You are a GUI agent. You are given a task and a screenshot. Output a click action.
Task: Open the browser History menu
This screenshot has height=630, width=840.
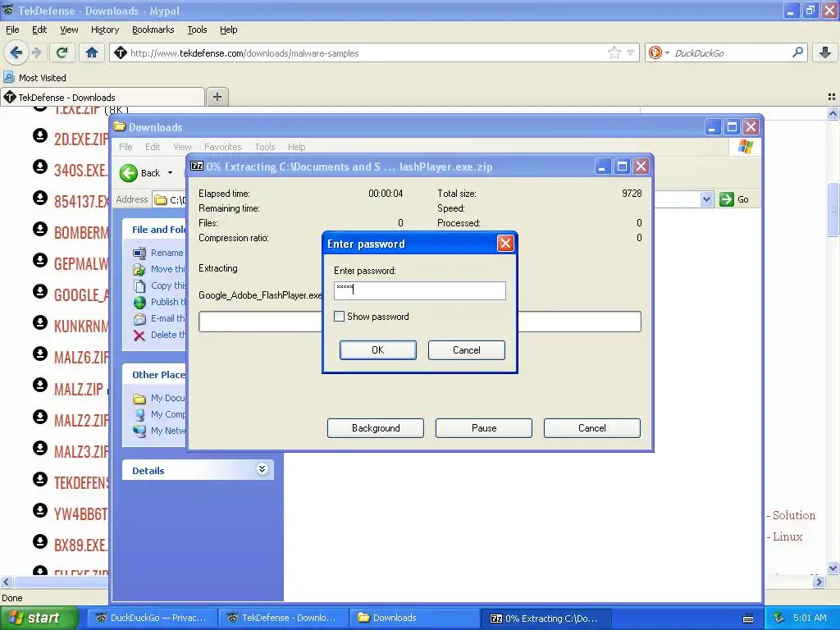pos(104,30)
